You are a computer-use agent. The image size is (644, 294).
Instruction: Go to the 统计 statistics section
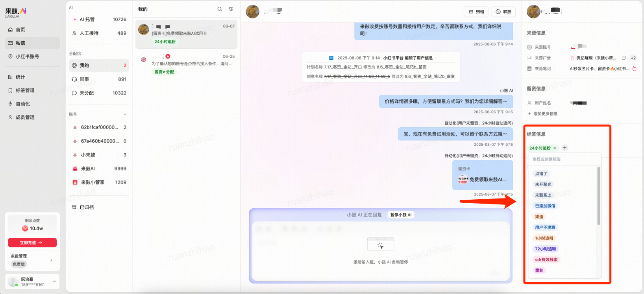pos(32,77)
